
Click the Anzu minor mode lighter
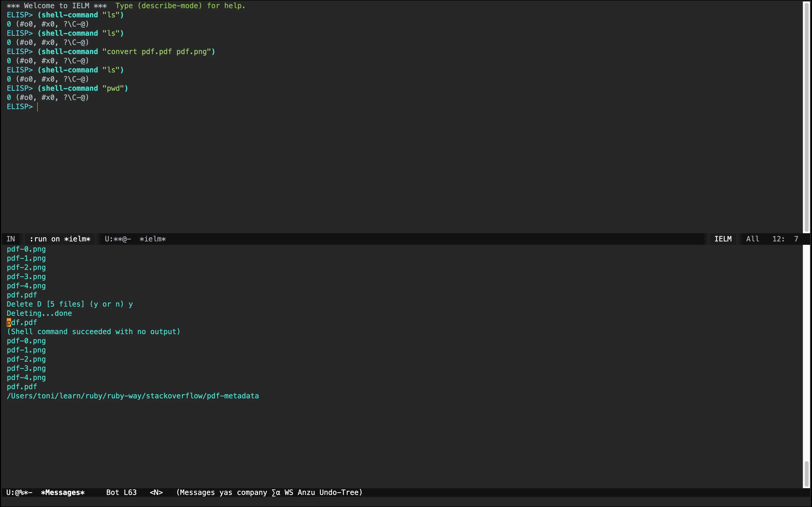tap(306, 492)
